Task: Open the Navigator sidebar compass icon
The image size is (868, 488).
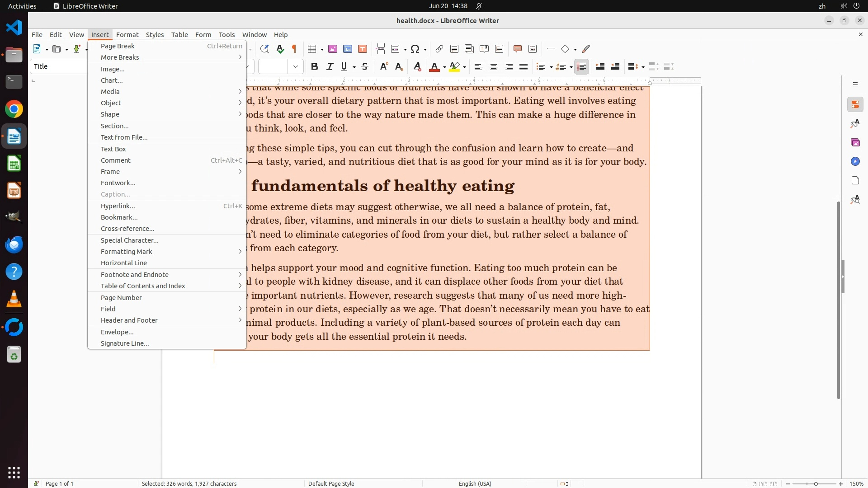Action: point(855,162)
